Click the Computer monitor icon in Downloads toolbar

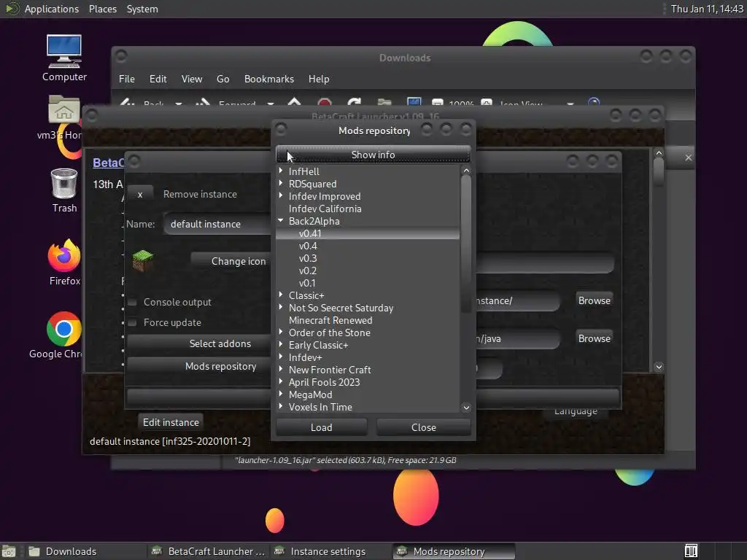point(414,102)
